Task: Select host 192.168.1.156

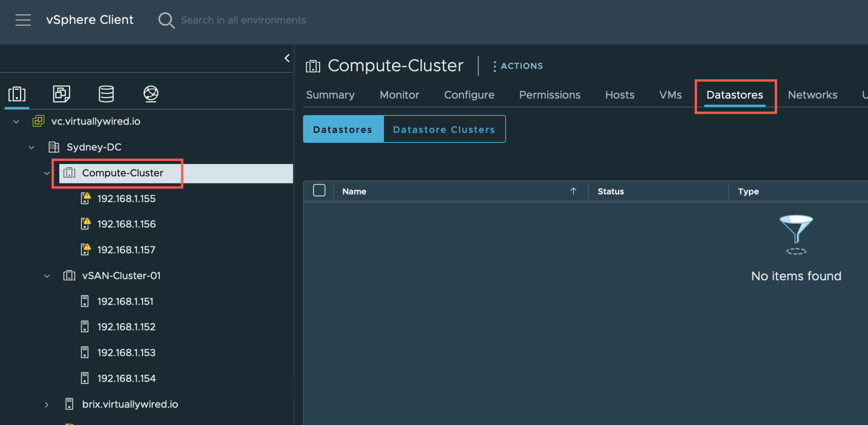Action: point(126,224)
